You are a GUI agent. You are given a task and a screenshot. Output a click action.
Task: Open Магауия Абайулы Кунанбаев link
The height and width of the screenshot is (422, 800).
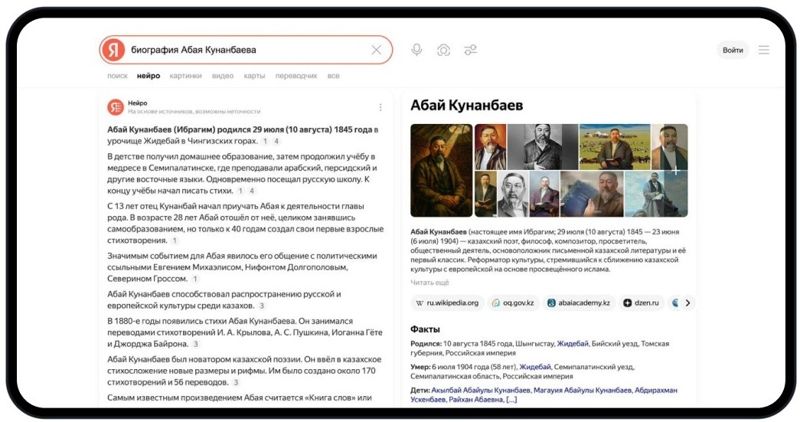click(x=583, y=390)
